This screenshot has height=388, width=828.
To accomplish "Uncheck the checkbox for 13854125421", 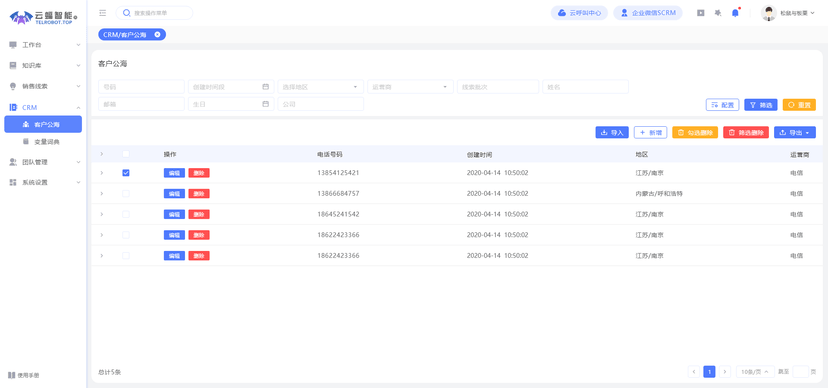I will coord(126,173).
